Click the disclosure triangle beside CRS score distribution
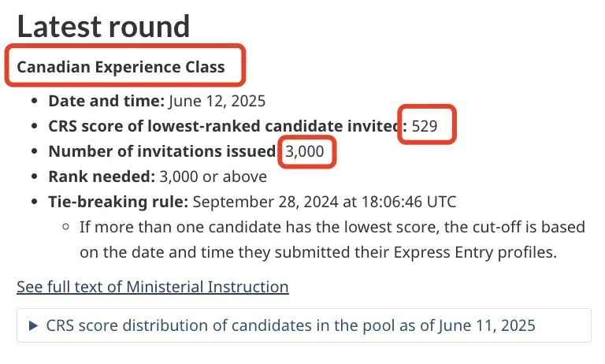Image resolution: width=605 pixels, height=364 pixels. click(34, 325)
